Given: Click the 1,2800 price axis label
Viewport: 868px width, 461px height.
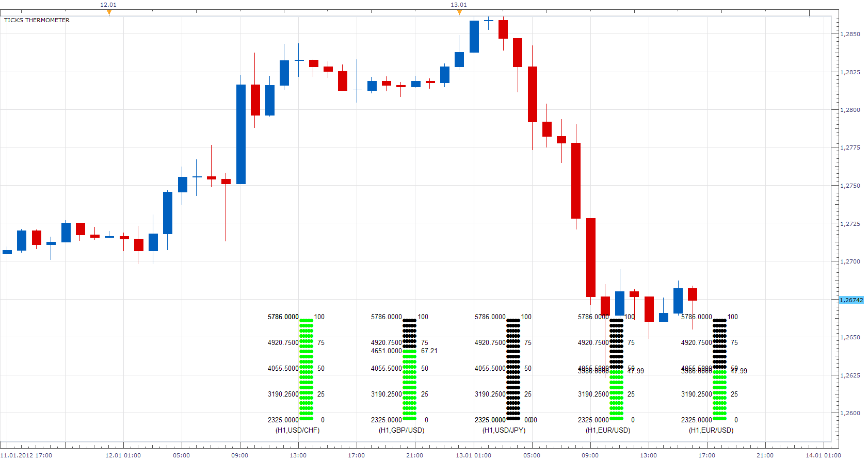Looking at the screenshot, I should [850, 110].
